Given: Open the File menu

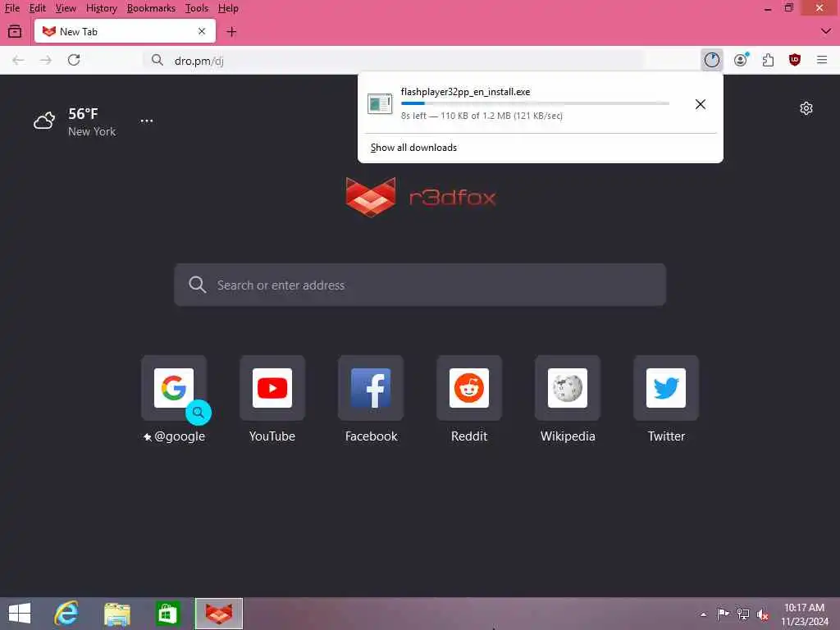Looking at the screenshot, I should click(12, 8).
